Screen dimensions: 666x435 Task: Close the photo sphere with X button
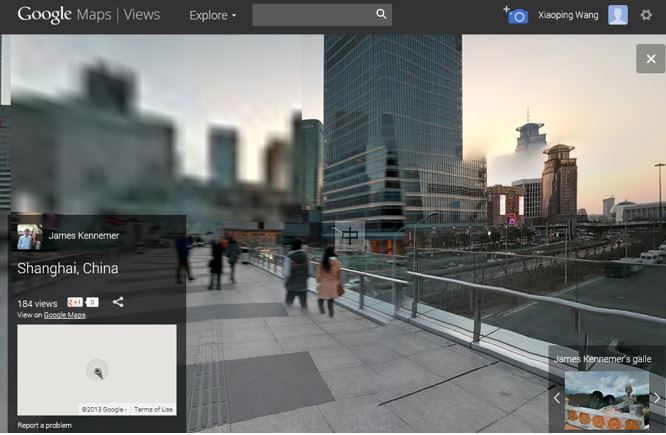tap(650, 59)
